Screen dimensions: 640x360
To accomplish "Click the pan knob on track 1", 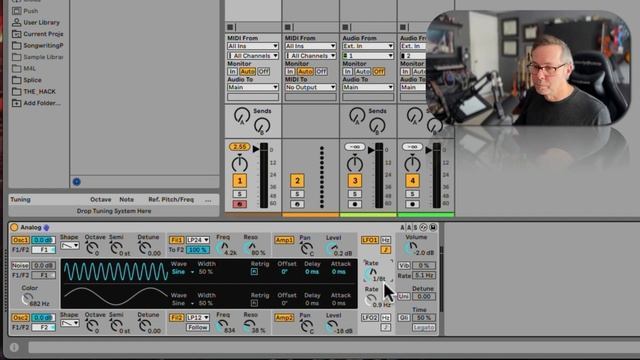I will [x=240, y=164].
